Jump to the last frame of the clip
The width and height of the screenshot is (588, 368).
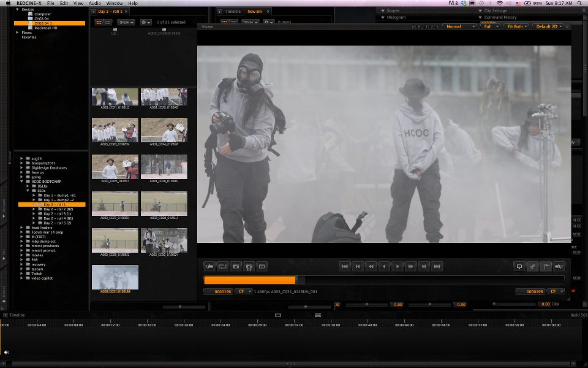pos(437,266)
